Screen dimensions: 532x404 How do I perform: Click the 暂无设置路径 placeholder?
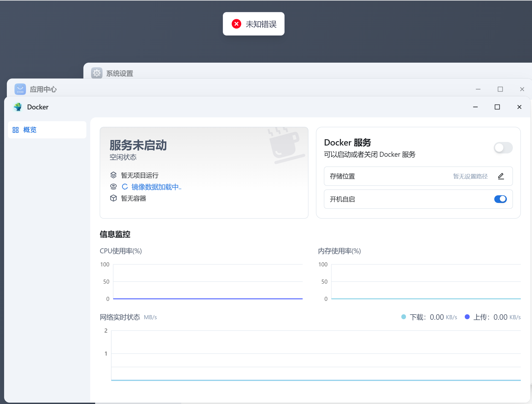click(470, 176)
